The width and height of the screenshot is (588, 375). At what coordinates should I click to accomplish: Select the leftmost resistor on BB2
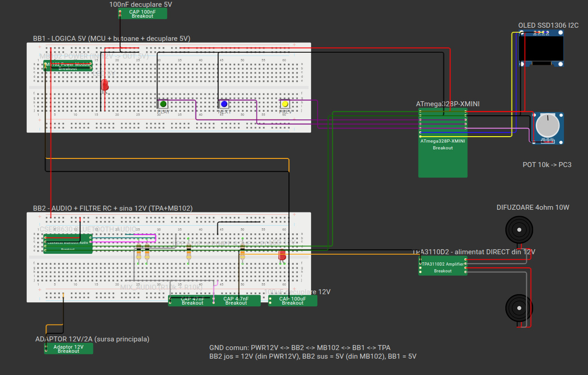pos(138,252)
